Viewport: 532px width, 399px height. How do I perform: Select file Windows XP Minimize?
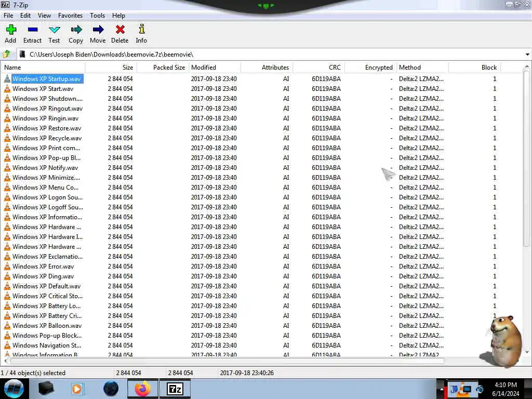pyautogui.click(x=46, y=177)
